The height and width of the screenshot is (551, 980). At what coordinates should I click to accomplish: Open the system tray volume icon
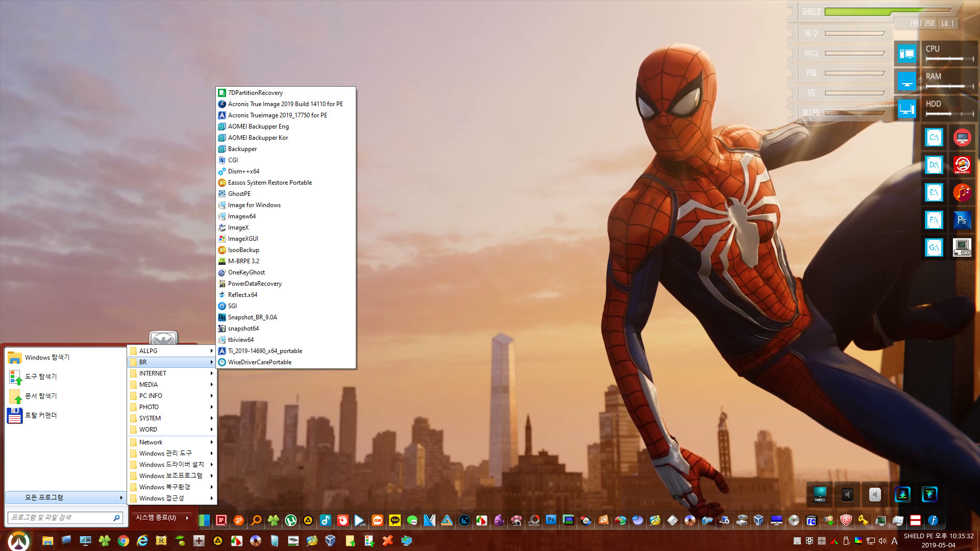point(883,541)
